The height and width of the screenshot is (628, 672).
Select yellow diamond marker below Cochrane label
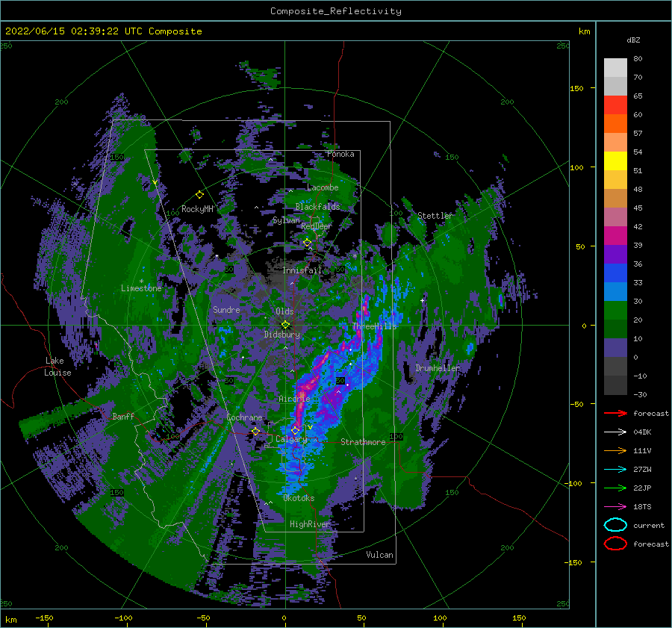click(256, 431)
